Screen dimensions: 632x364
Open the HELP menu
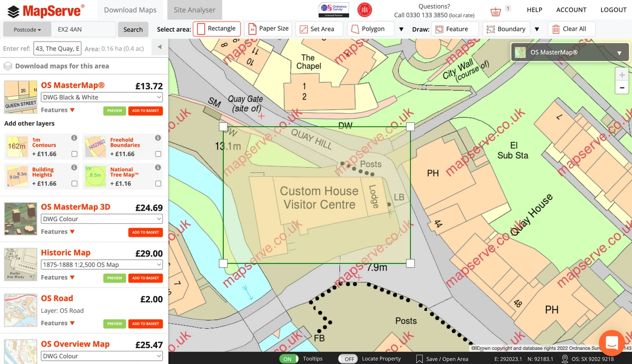coord(535,10)
